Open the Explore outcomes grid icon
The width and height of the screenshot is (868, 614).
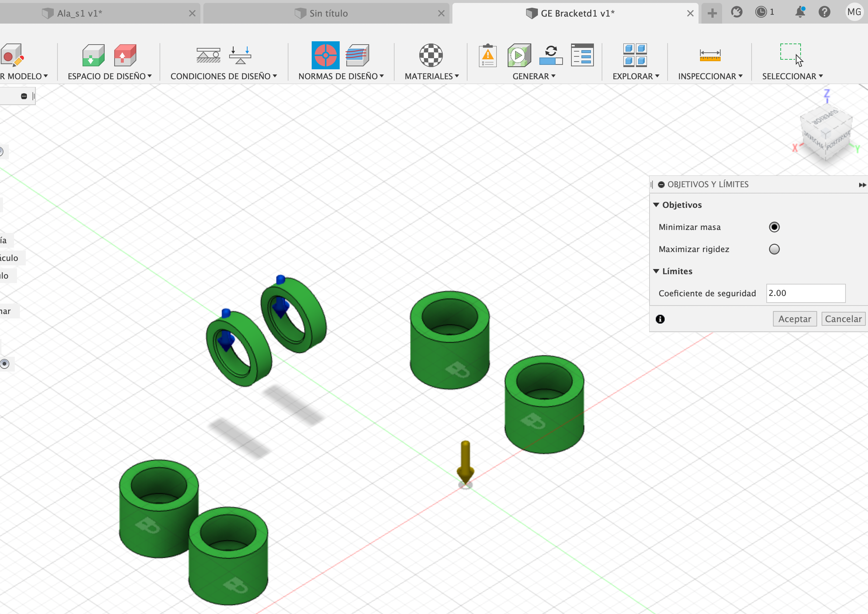click(x=635, y=55)
